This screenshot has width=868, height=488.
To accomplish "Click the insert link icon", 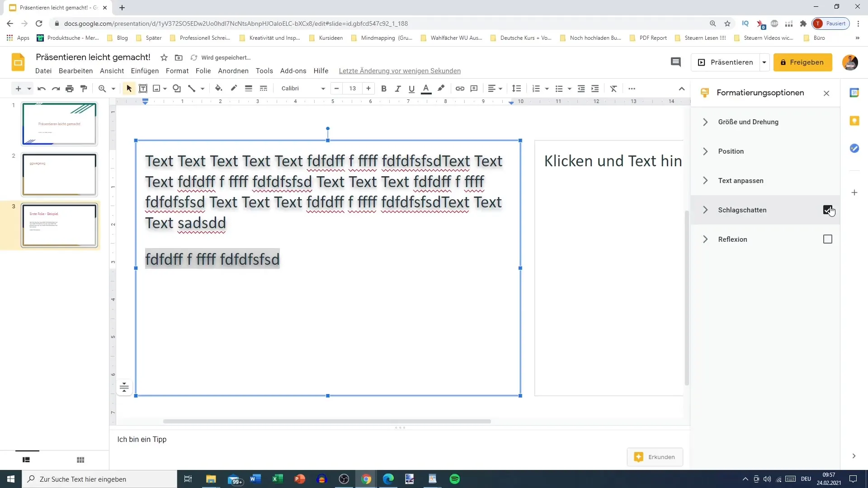I will point(460,89).
